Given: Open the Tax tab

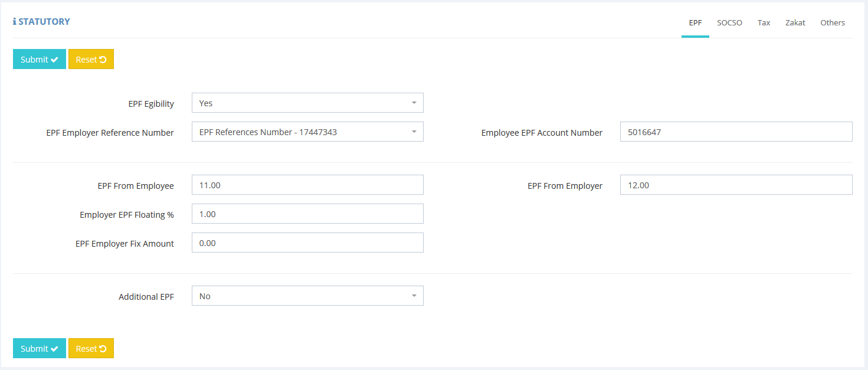Looking at the screenshot, I should [x=764, y=23].
